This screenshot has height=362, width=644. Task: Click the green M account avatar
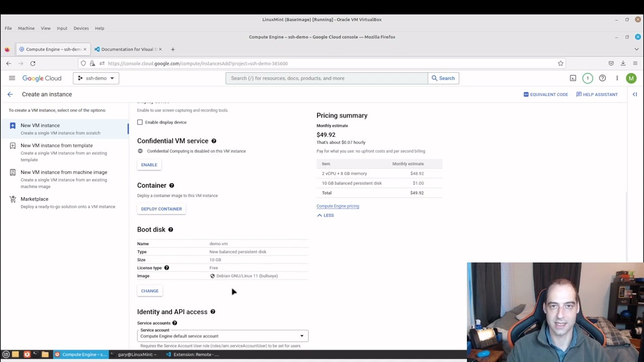click(x=631, y=78)
